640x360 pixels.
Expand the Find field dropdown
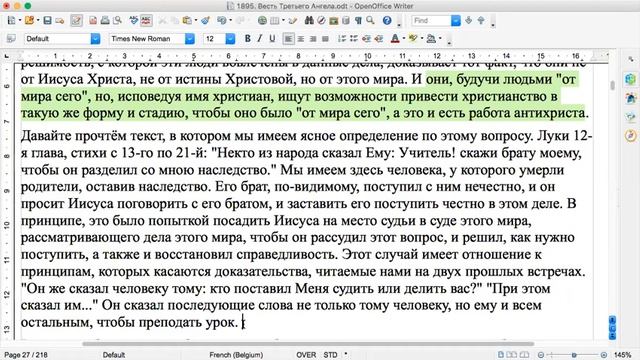tap(456, 20)
